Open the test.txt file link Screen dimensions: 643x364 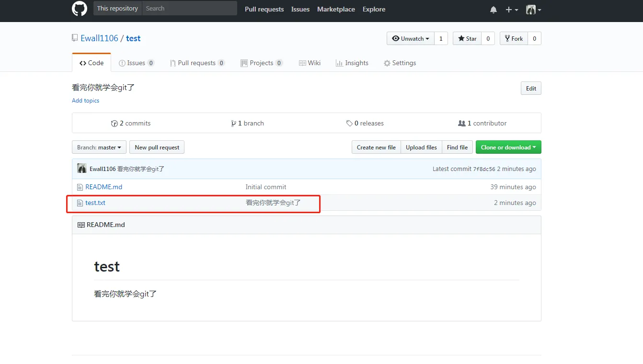coord(95,203)
